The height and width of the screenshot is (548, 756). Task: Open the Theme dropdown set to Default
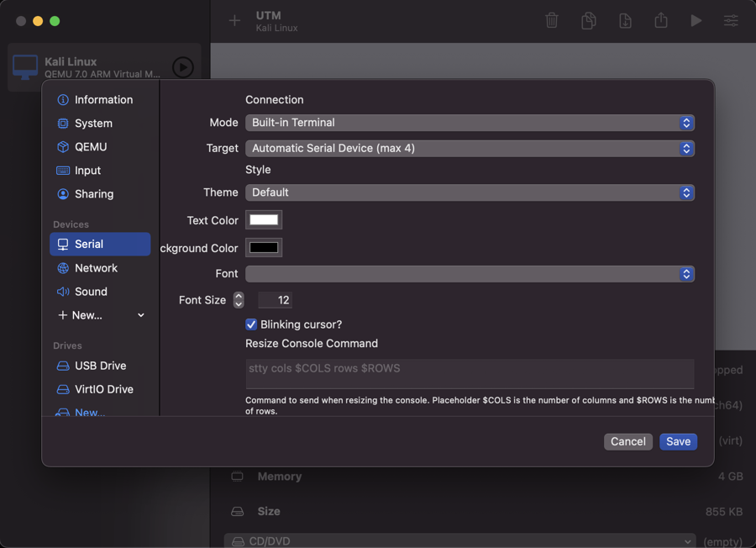point(470,192)
